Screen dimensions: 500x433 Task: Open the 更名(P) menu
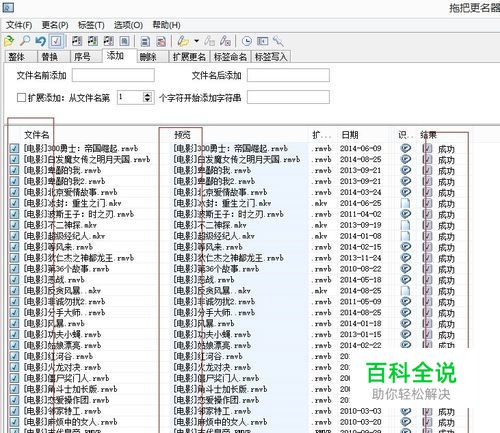55,25
